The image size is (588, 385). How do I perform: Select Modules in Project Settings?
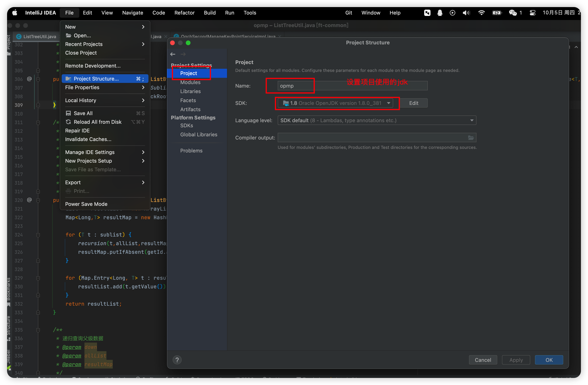click(x=190, y=82)
